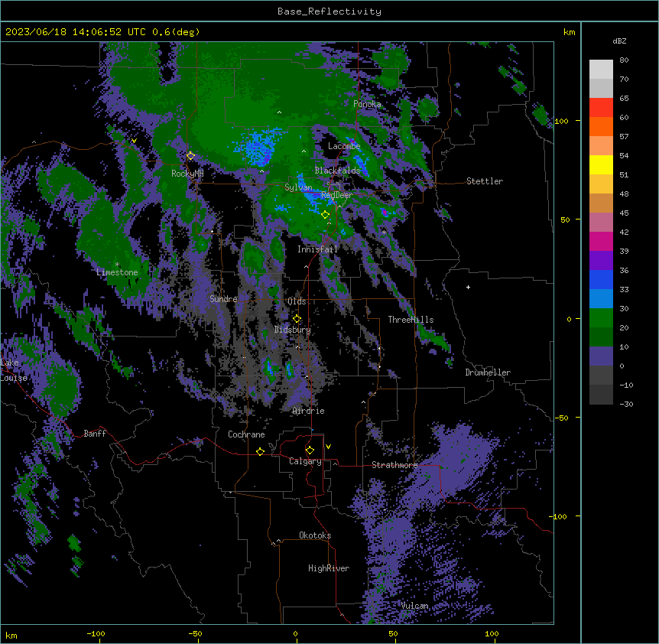Click the yellow diamond marker between Olds and Didsbury
Viewport: 659px width, 644px height.
[297, 319]
